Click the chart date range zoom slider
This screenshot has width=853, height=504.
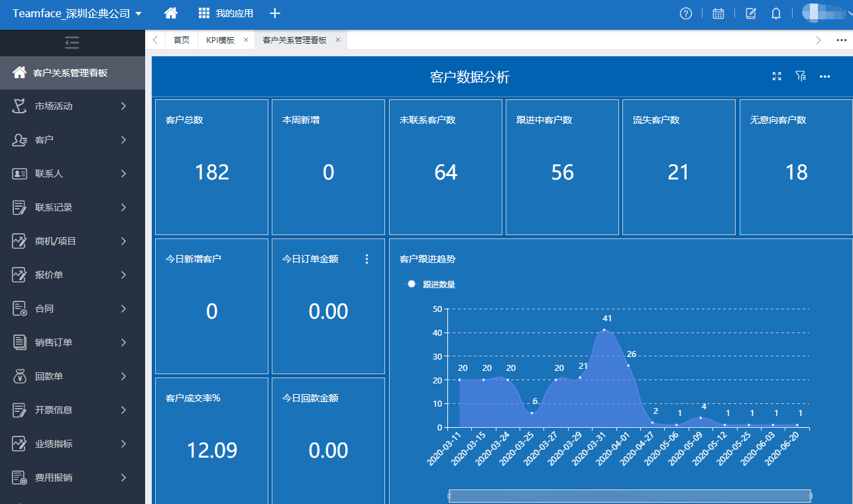tap(630, 496)
